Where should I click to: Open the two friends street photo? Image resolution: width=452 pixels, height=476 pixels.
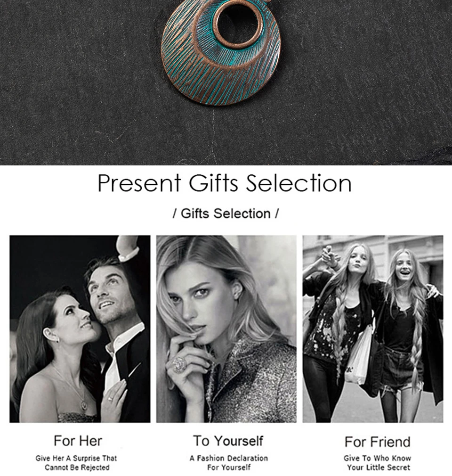[x=373, y=329]
